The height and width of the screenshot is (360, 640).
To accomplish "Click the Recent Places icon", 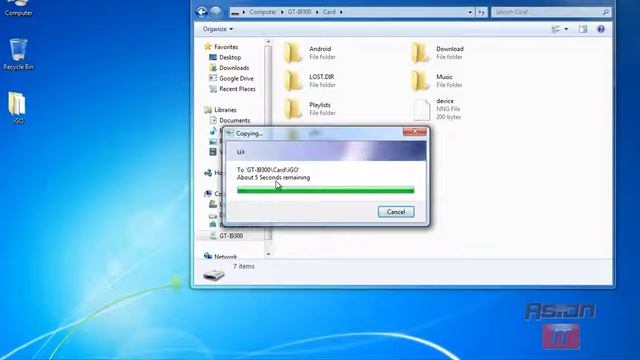I will click(213, 89).
